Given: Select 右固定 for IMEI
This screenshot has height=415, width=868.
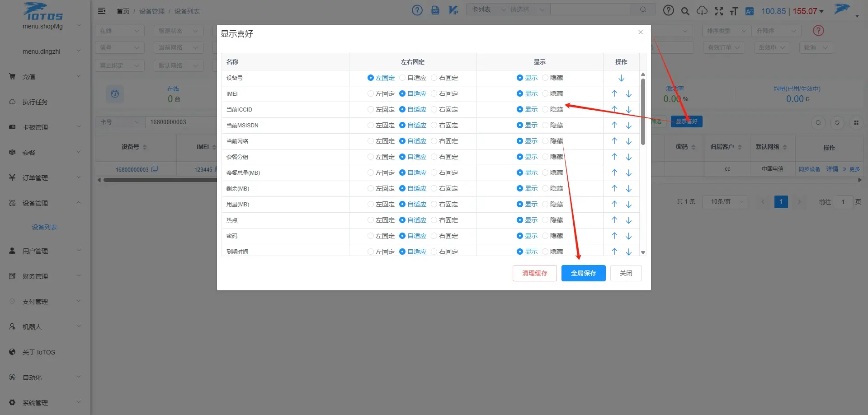Looking at the screenshot, I should coord(444,94).
